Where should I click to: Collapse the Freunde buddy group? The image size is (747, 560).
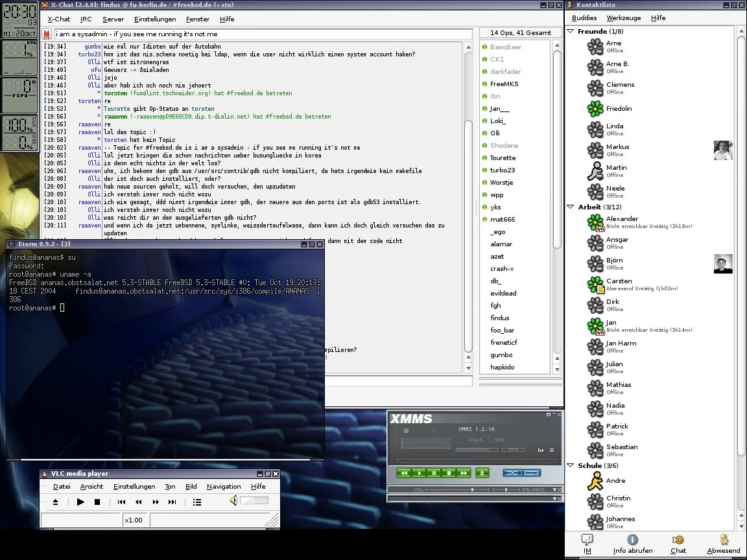click(571, 31)
